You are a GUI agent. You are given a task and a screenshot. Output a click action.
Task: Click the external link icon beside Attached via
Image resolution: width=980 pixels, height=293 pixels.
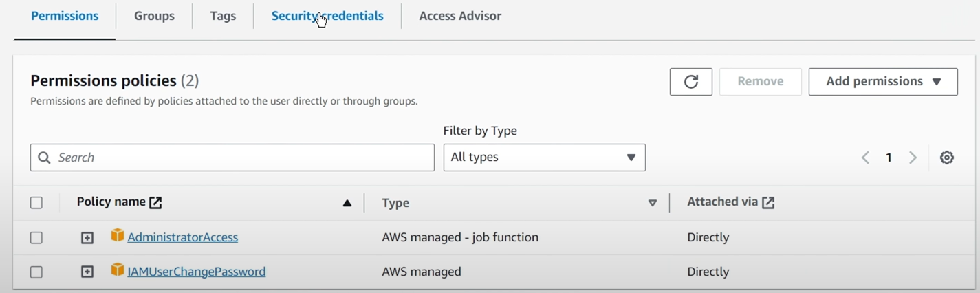768,202
